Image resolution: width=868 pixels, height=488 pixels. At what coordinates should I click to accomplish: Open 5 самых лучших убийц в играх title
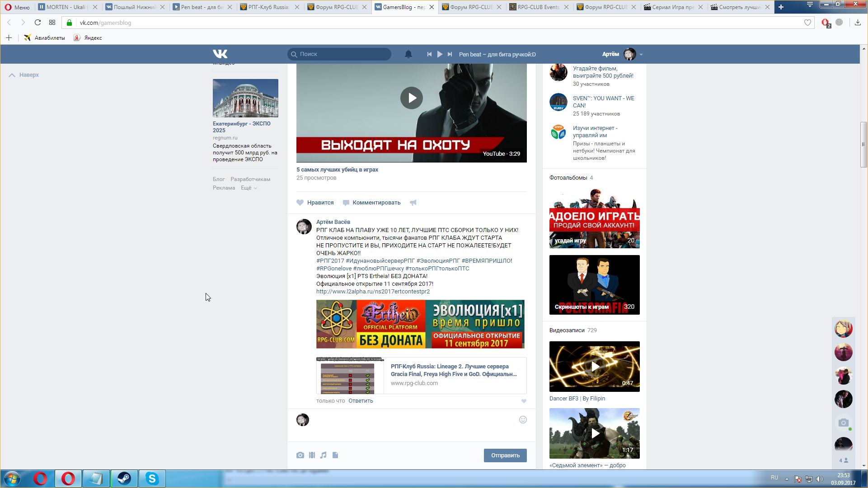point(337,170)
